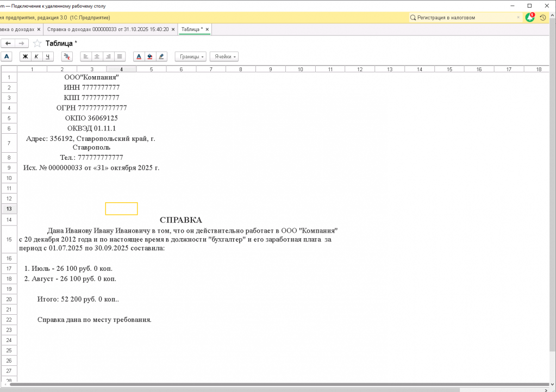Click the Адрес: 356192 address cell
Image resolution: width=556 pixels, height=392 pixels.
pos(91,143)
